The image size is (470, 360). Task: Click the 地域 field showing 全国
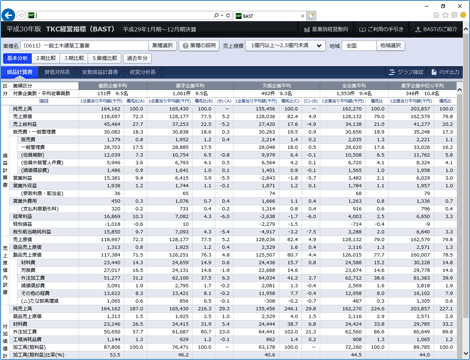[359, 45]
